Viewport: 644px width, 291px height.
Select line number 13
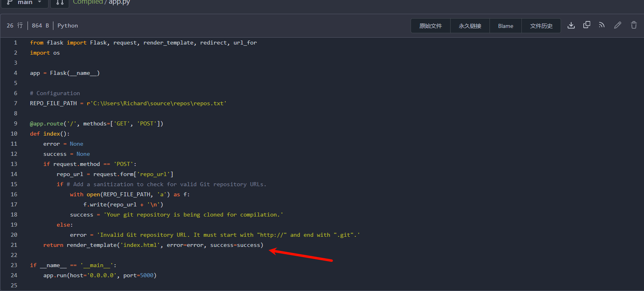[14, 164]
